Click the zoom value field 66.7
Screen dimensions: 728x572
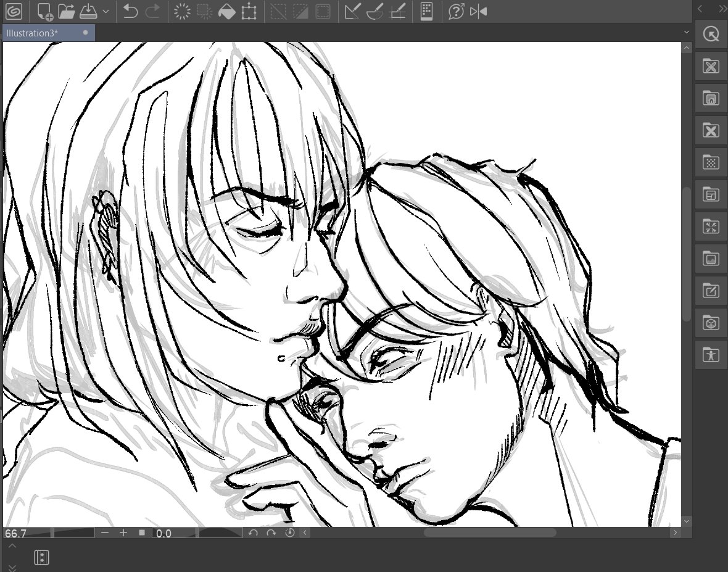click(27, 533)
